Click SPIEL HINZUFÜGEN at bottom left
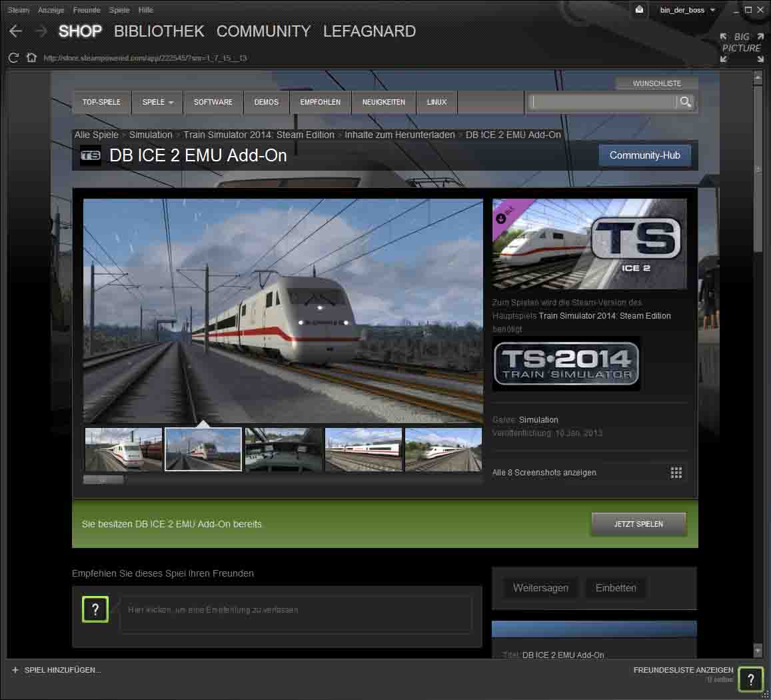Image resolution: width=771 pixels, height=700 pixels. tap(63, 670)
